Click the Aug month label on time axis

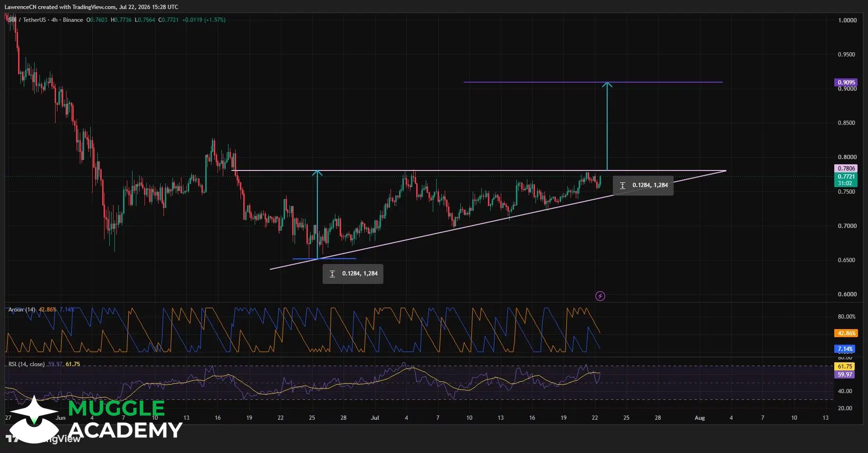point(699,418)
